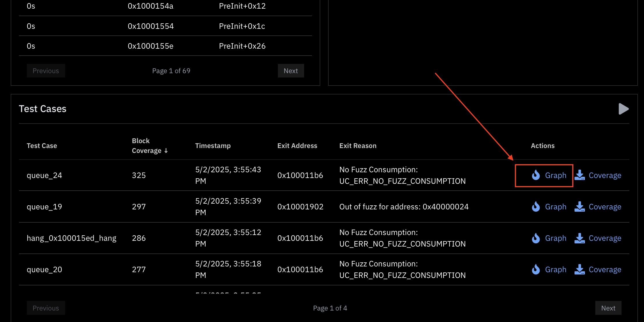
Task: Select the download icon on hang_0x100015ed_hang row
Action: (579, 238)
